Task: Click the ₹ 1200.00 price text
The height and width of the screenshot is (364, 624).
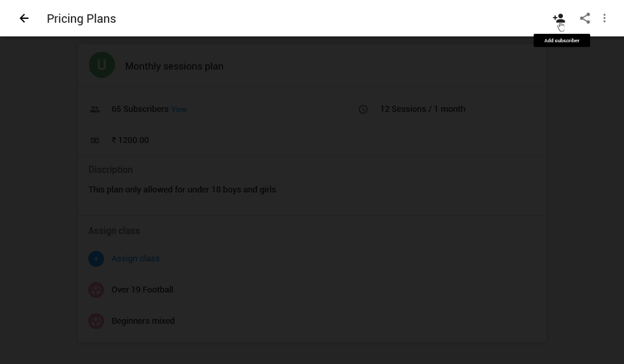Action: pos(130,140)
